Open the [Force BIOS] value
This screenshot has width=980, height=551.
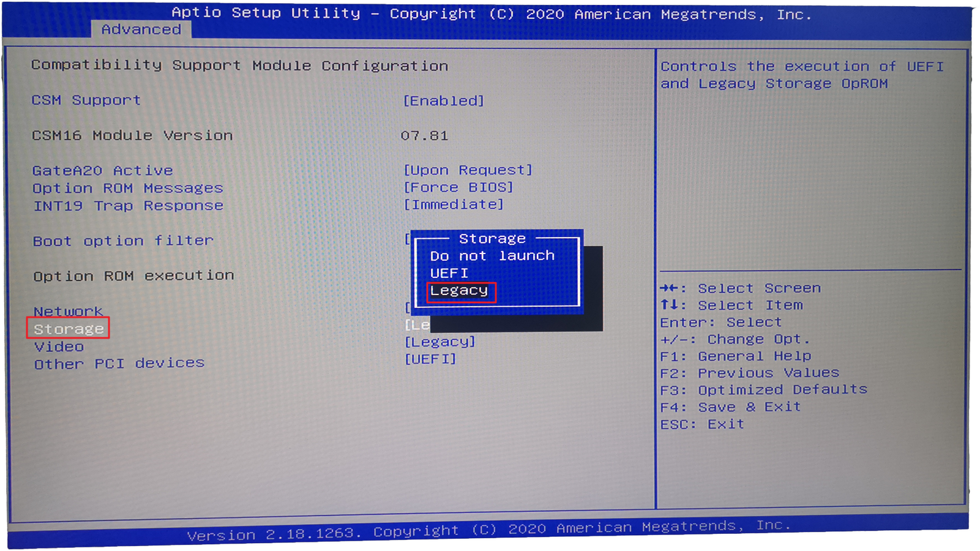[x=458, y=187]
